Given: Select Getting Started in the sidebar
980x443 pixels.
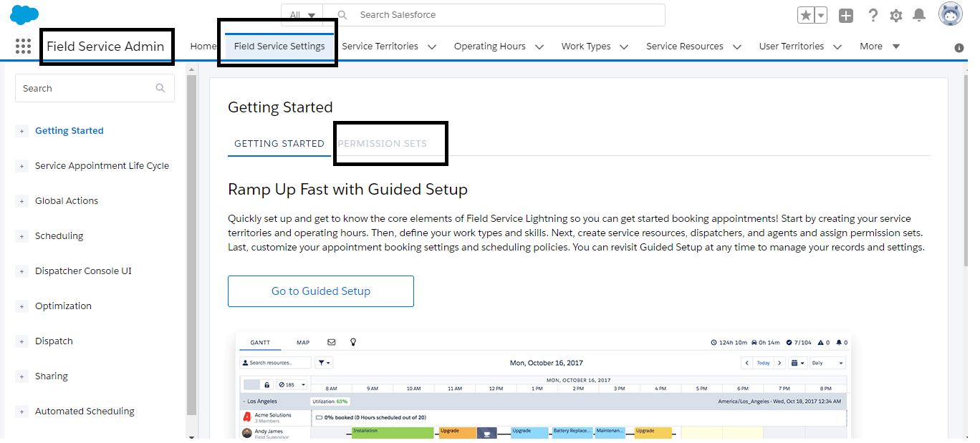Looking at the screenshot, I should coord(69,130).
